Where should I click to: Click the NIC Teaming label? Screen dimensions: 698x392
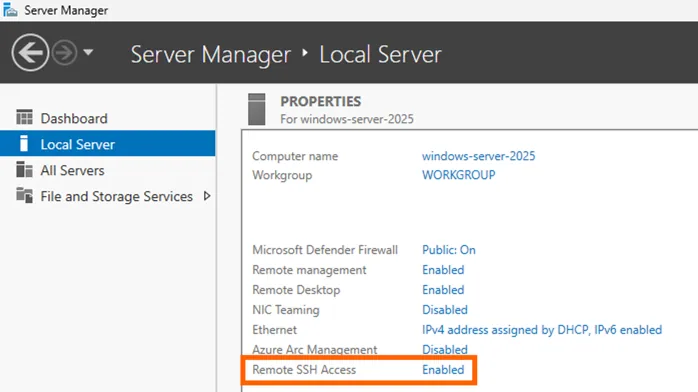286,310
